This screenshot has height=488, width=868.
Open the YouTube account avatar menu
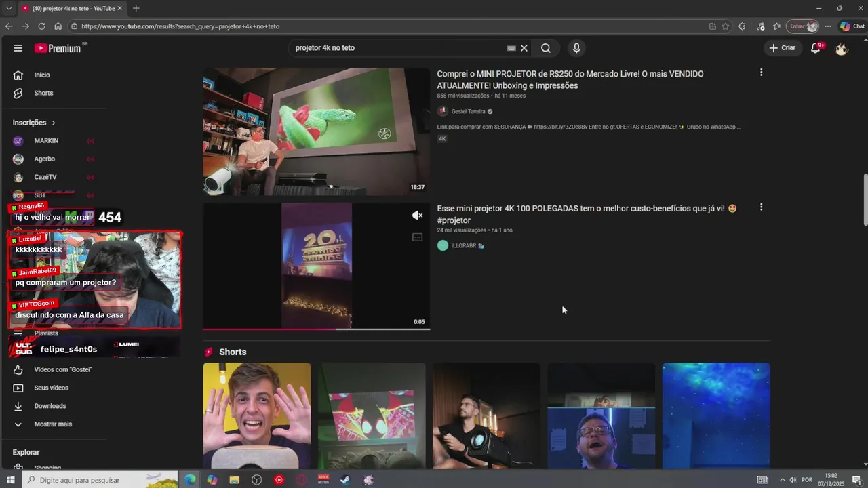click(x=842, y=48)
